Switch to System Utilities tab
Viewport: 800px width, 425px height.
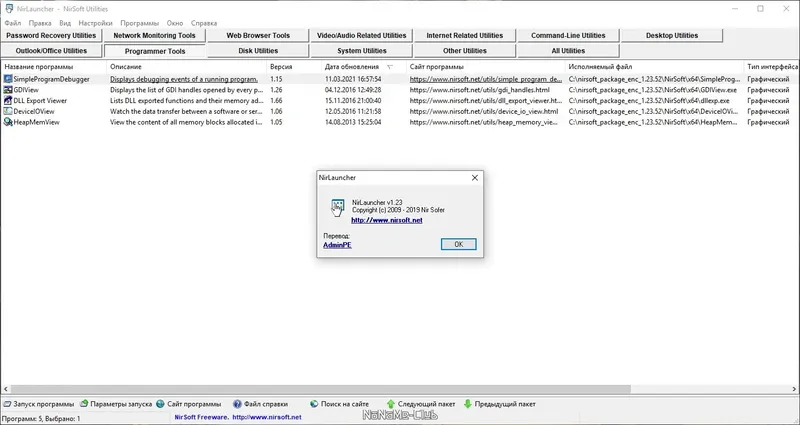(362, 51)
